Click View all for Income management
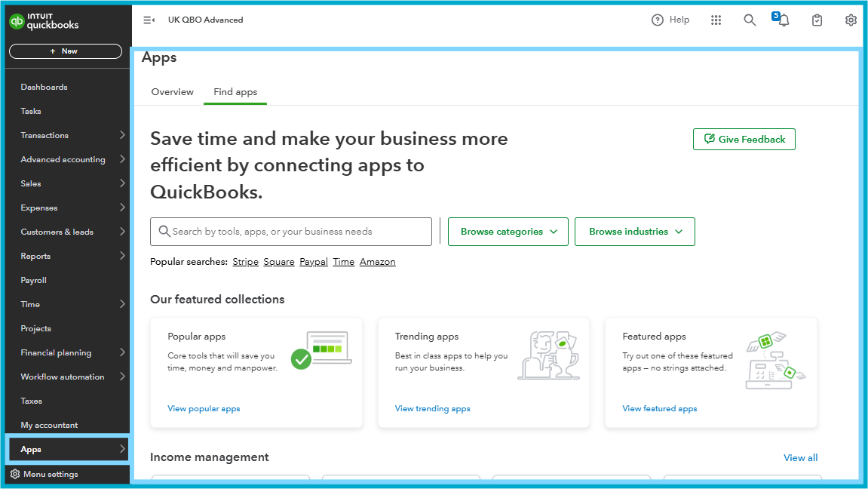868x489 pixels. pyautogui.click(x=800, y=458)
